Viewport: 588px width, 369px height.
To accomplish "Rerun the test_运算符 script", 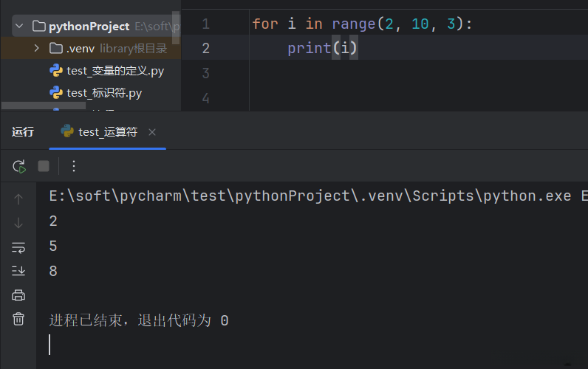I will point(19,166).
